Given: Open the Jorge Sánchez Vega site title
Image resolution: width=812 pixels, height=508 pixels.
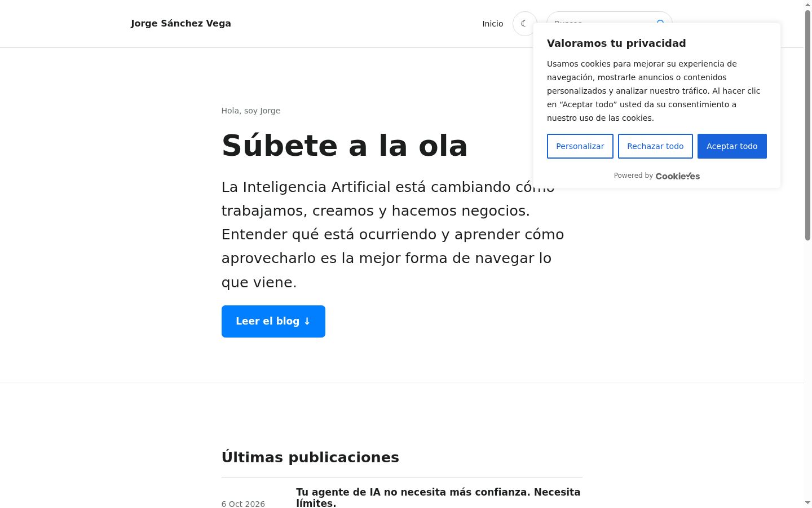Looking at the screenshot, I should [x=181, y=24].
